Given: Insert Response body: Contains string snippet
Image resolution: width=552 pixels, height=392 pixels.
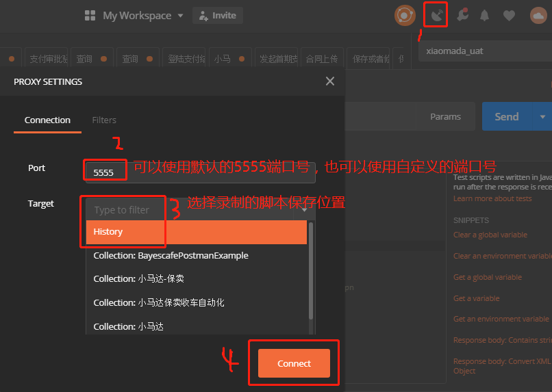Looking at the screenshot, I should (503, 340).
